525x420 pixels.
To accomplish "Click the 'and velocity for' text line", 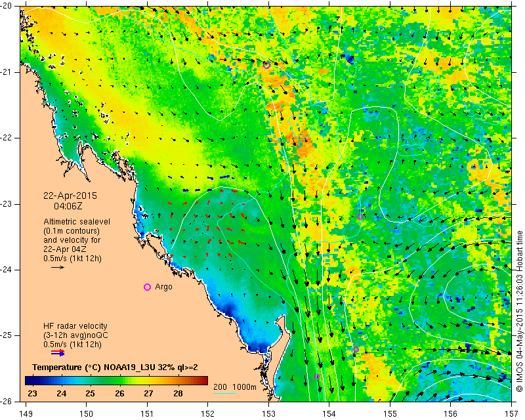I will (x=72, y=240).
